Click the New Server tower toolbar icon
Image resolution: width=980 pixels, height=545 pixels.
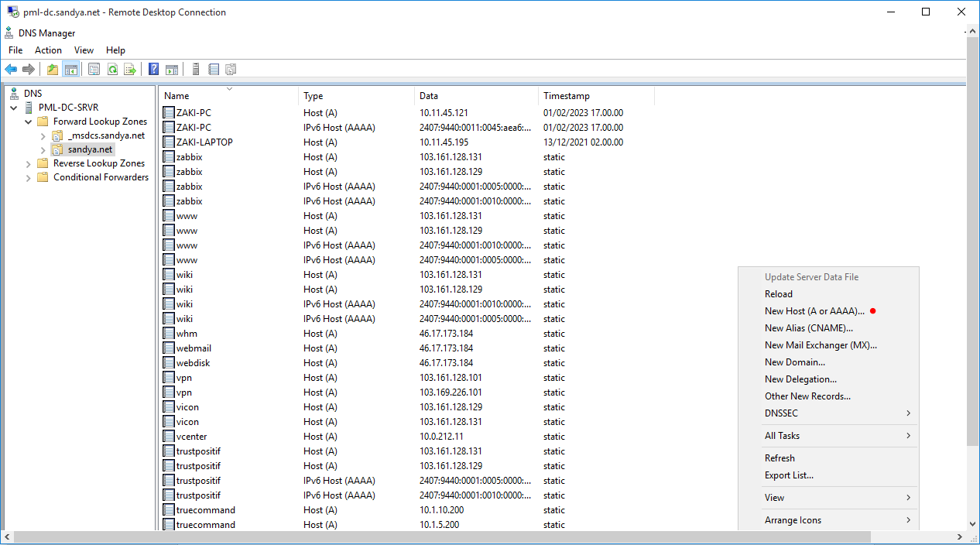coord(196,70)
